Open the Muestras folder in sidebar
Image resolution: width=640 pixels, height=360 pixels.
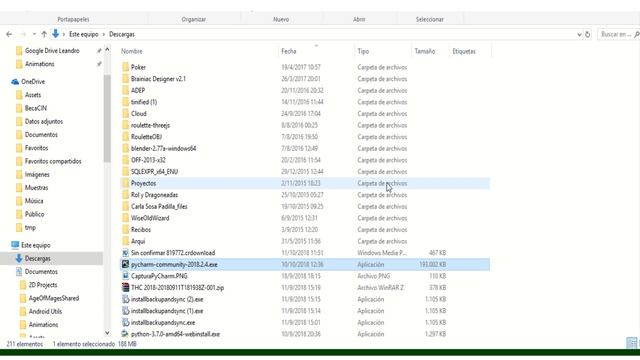pos(36,188)
